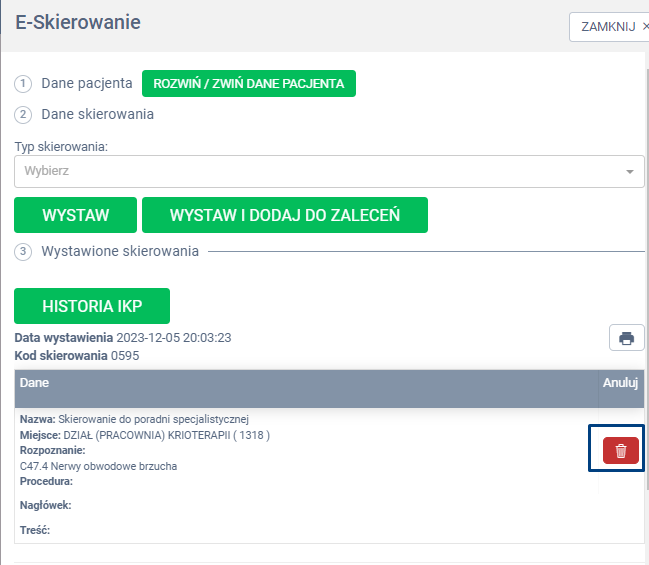The width and height of the screenshot is (649, 565).
Task: Close the panel with ZAMKNIJ
Action: (x=608, y=27)
